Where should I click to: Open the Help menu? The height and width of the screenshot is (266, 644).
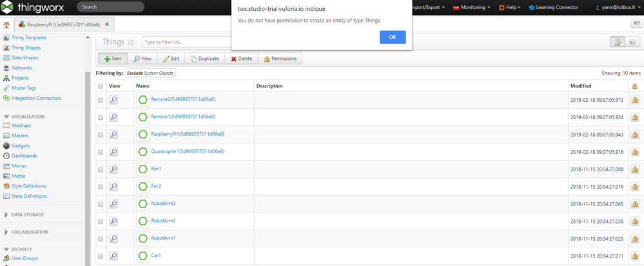click(509, 7)
